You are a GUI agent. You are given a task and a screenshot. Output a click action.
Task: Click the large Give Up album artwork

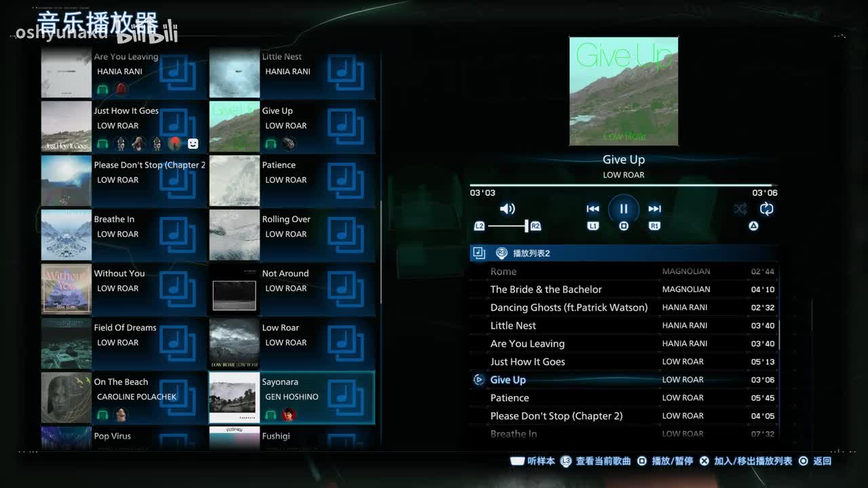click(624, 91)
